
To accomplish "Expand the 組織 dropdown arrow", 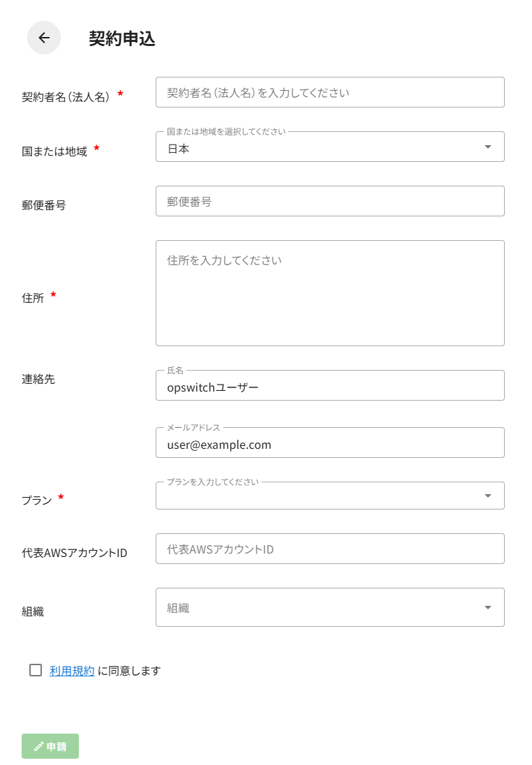I will [x=488, y=607].
